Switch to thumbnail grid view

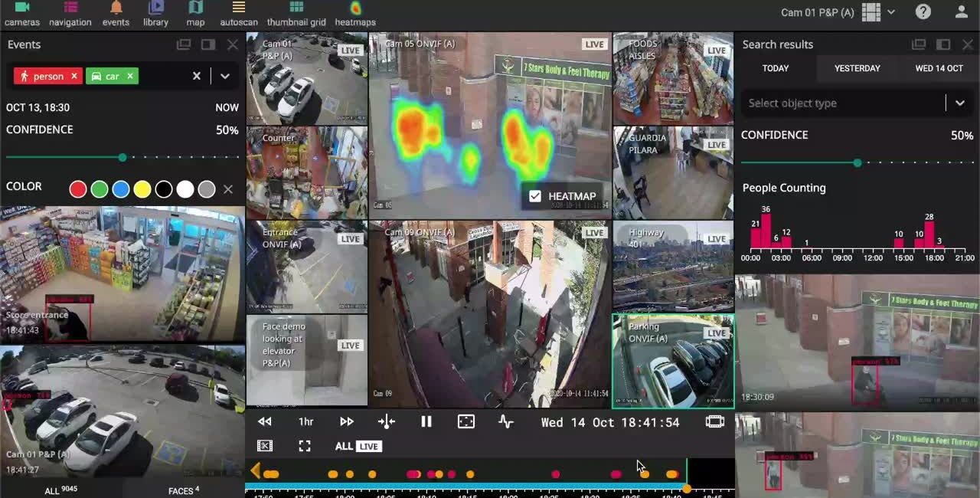[x=296, y=13]
